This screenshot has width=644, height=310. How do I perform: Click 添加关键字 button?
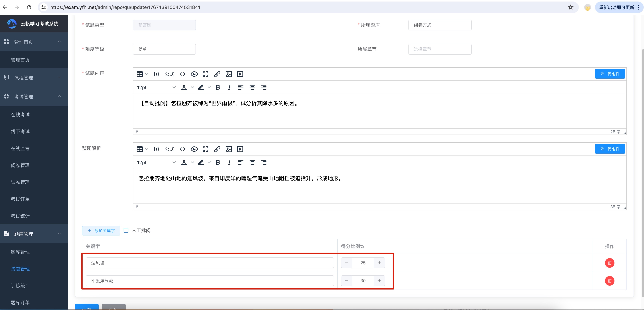coord(101,231)
